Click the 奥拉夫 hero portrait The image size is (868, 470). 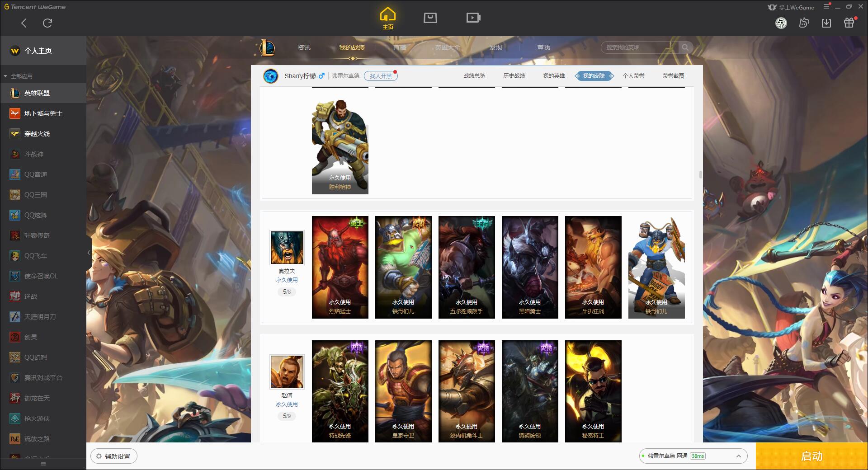(287, 248)
